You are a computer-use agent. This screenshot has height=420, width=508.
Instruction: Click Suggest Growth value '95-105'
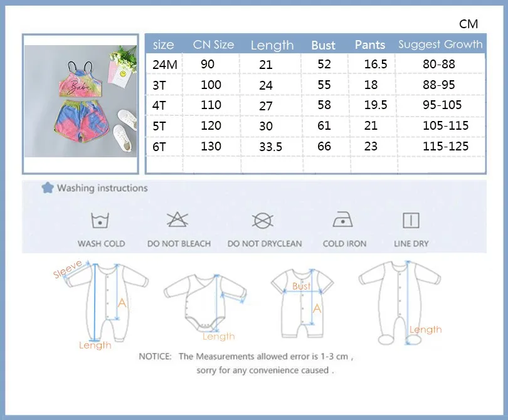442,105
